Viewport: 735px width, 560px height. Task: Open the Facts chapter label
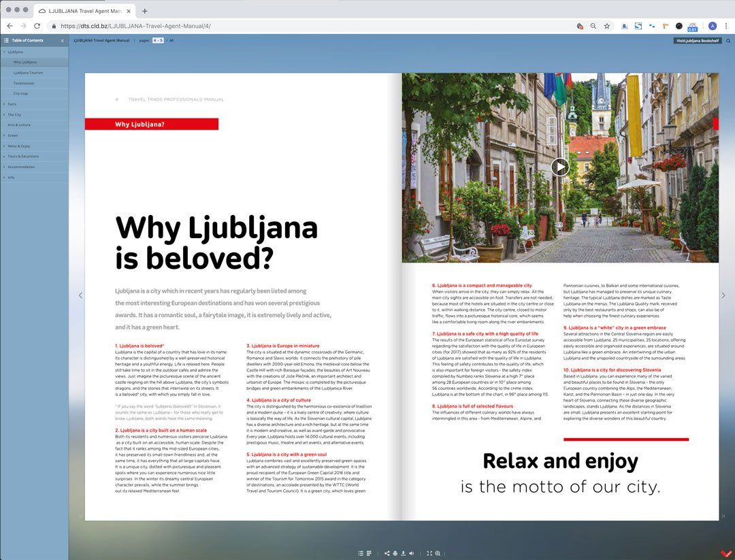(12, 104)
